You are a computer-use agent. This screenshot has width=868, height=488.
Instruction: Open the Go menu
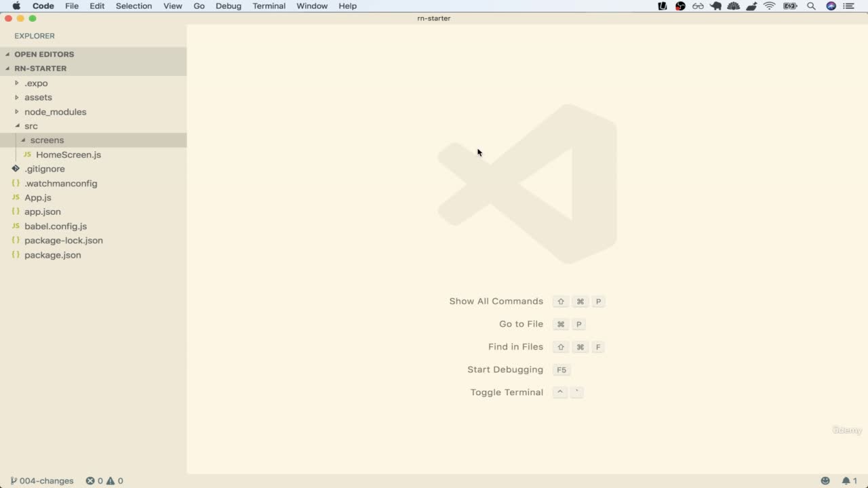click(199, 6)
